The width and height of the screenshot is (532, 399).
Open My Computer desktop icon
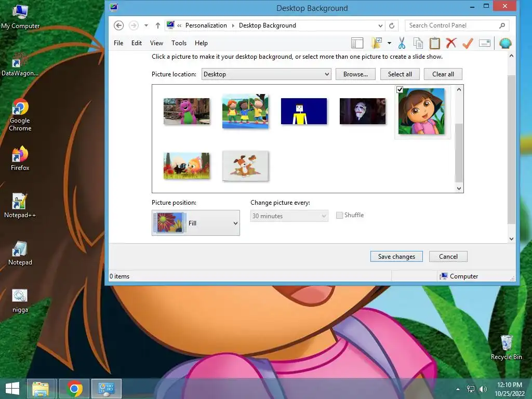click(20, 17)
